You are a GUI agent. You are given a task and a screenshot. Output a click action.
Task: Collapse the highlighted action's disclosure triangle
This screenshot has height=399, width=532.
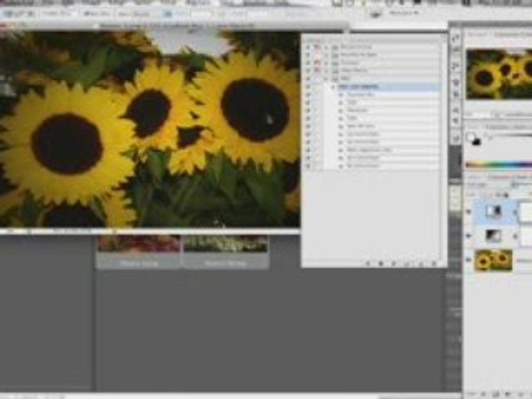point(334,87)
